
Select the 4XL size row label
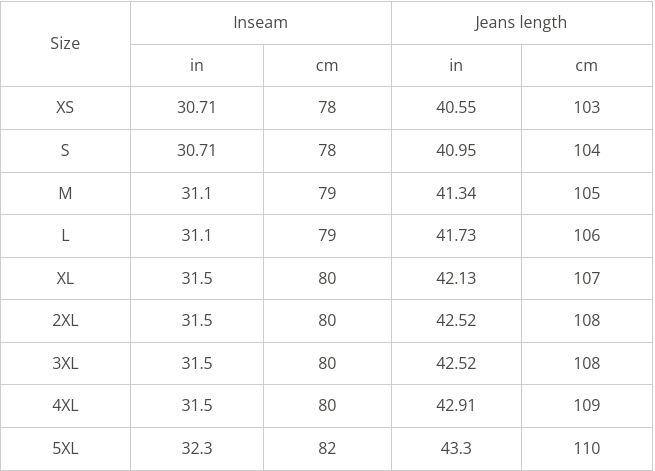tap(65, 405)
